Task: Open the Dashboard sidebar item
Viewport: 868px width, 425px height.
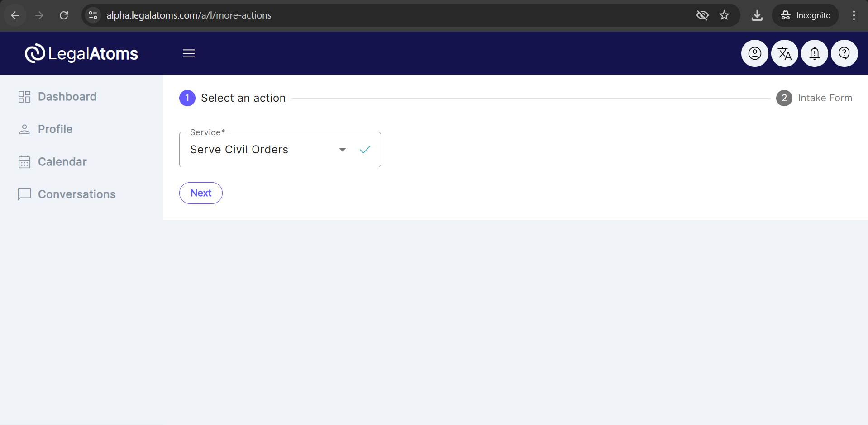Action: coord(67,97)
